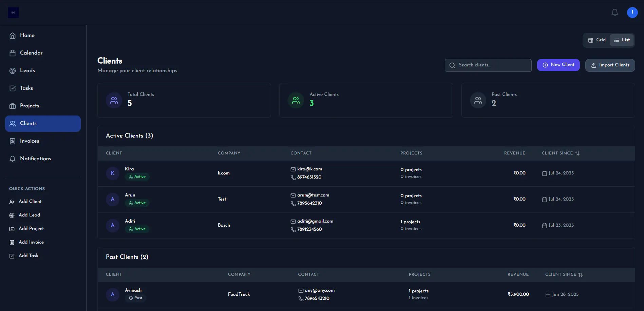
Task: Click the client name Kira
Action: [129, 169]
